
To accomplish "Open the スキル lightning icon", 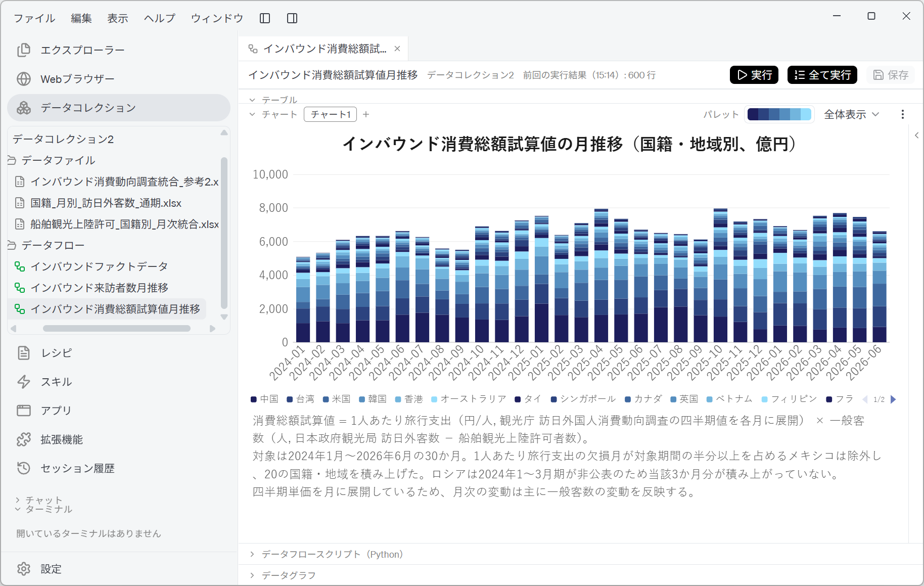I will tap(24, 382).
